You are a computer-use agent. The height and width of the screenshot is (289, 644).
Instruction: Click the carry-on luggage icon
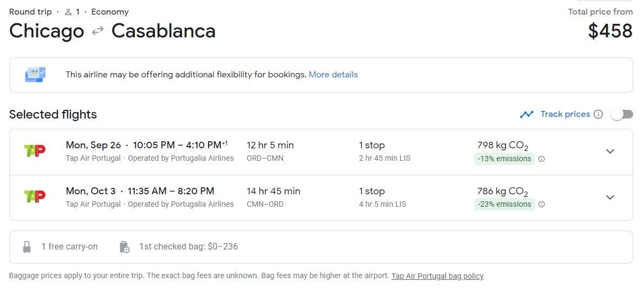(x=27, y=247)
